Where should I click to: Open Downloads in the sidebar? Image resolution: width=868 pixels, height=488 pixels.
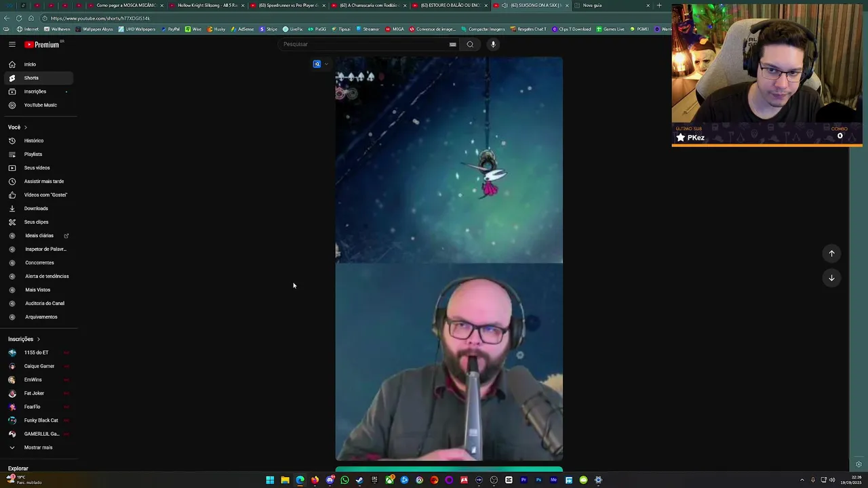pos(37,209)
